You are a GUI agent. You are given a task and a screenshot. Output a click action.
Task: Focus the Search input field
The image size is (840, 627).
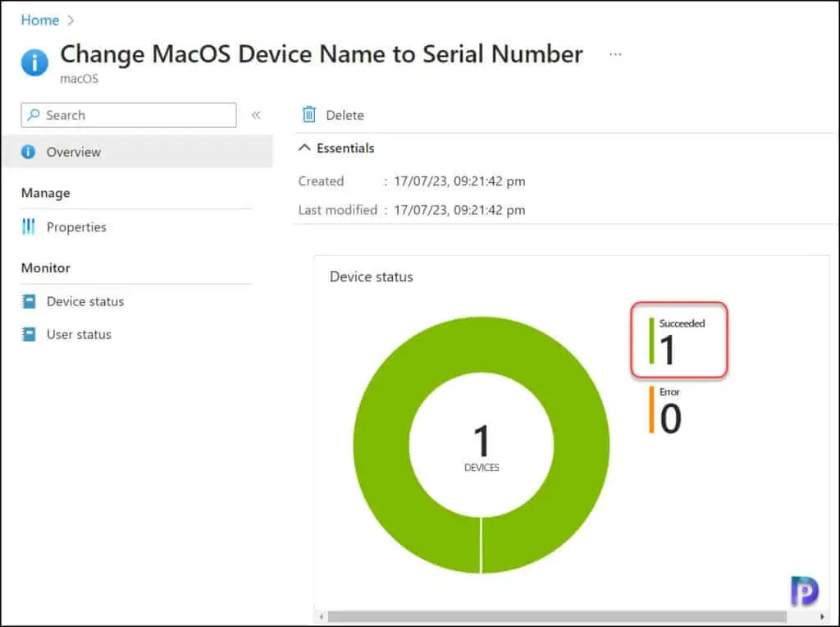129,115
